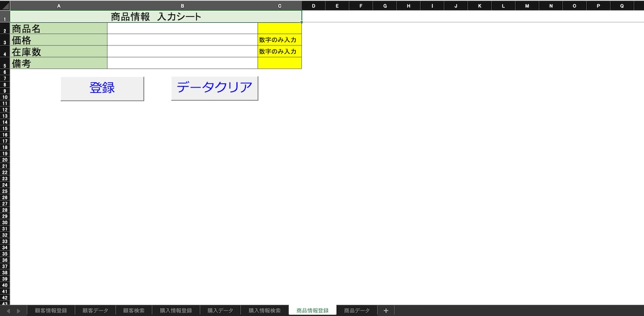Click the 在庫数 label cell

pyautogui.click(x=59, y=52)
